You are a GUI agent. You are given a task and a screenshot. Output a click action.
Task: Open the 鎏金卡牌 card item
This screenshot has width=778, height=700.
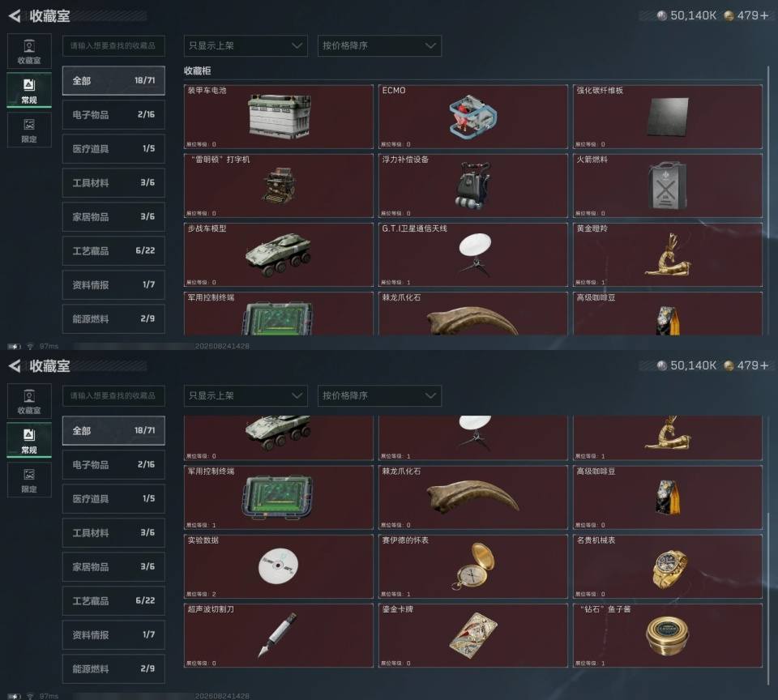pos(472,635)
